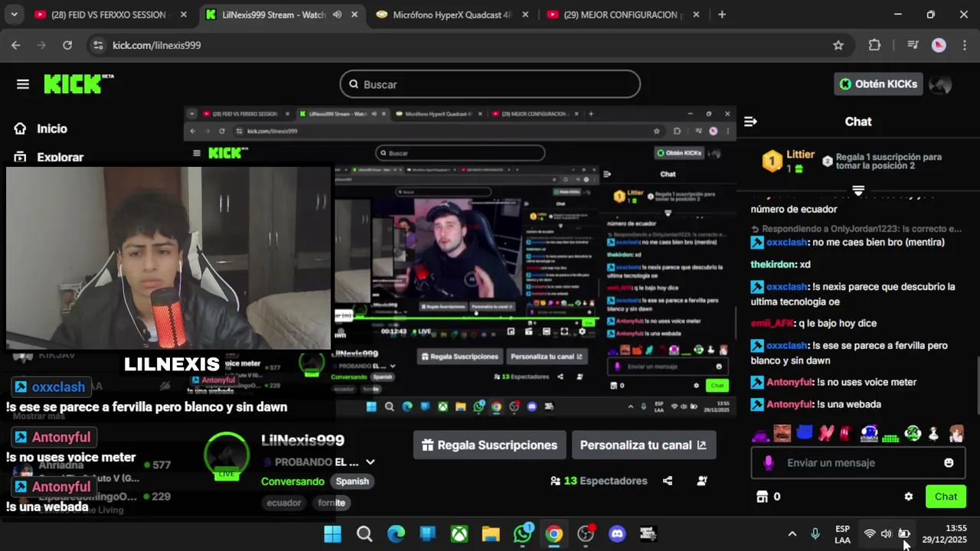
Task: Click the KICK logo in the header
Action: coord(78,83)
